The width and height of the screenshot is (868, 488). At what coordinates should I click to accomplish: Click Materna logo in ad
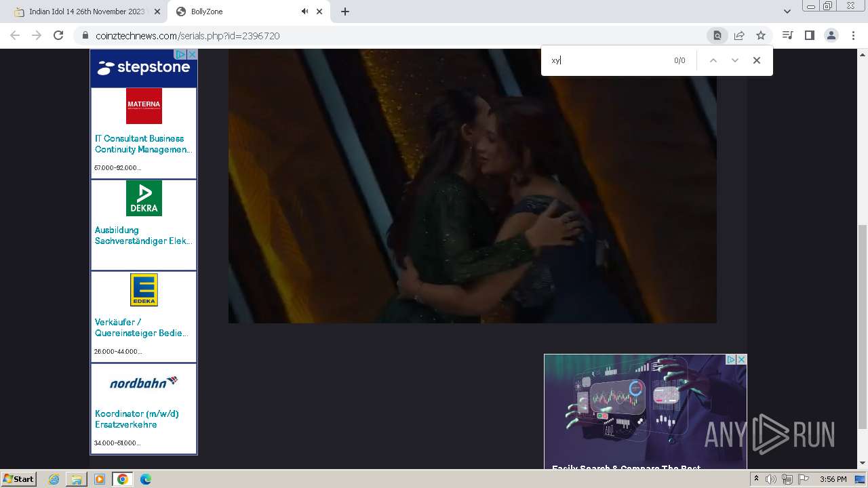click(x=144, y=106)
